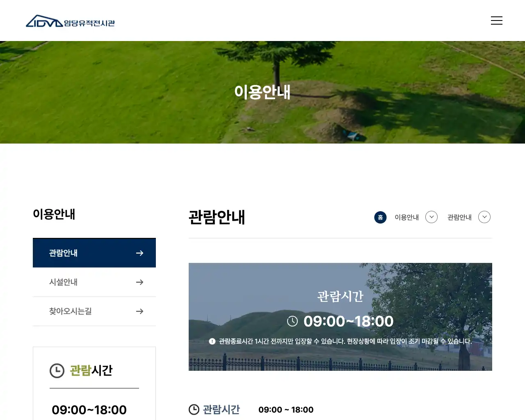Click the 관람시간 banner image
The image size is (525, 420).
click(x=340, y=317)
